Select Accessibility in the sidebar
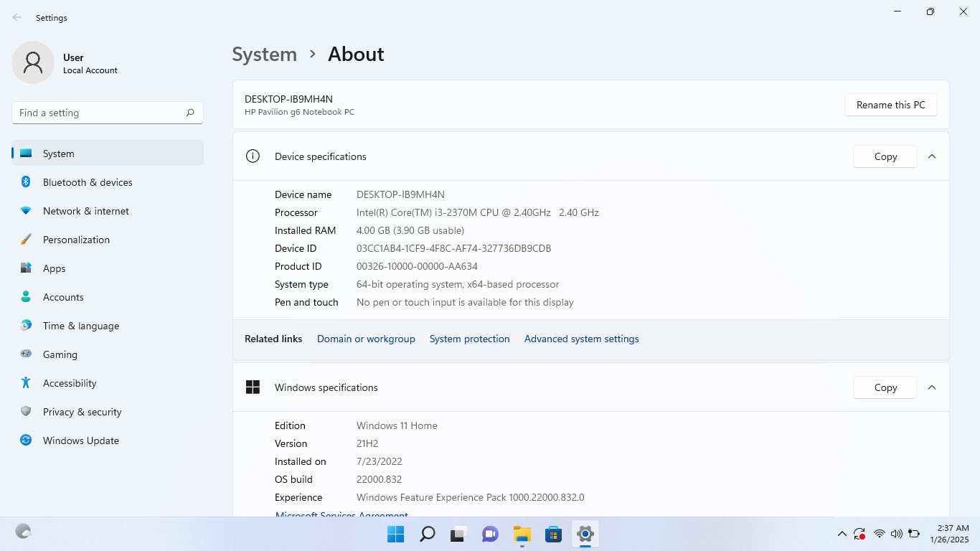This screenshot has height=551, width=980. pos(108,383)
